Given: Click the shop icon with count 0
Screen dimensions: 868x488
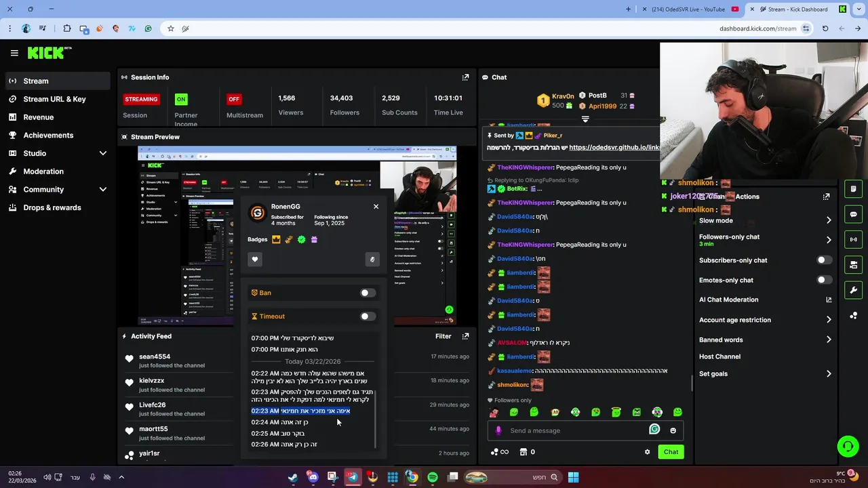Looking at the screenshot, I should (524, 452).
